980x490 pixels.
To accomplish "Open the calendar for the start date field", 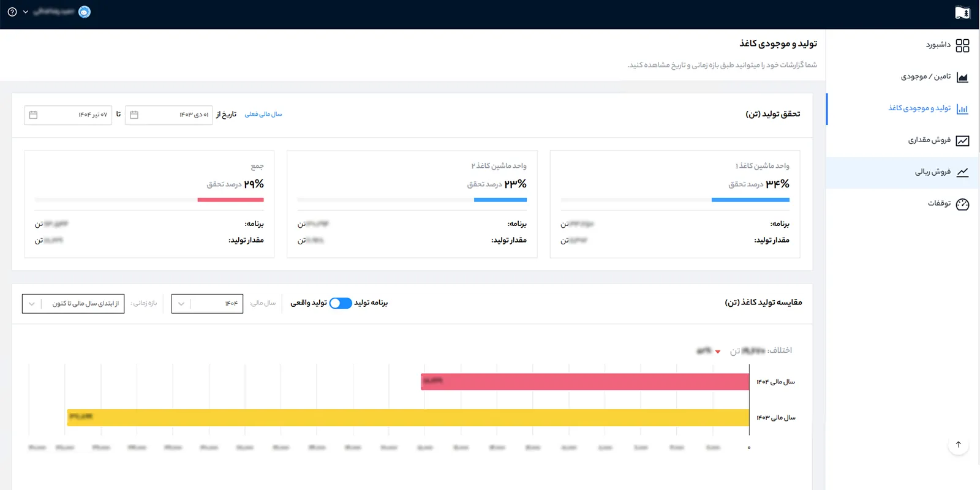I will click(x=134, y=115).
